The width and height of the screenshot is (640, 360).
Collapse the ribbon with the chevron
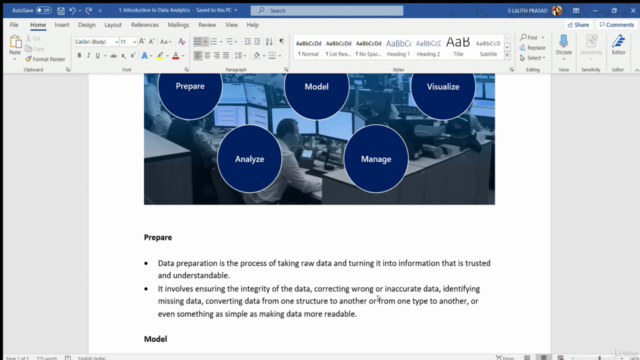click(637, 70)
